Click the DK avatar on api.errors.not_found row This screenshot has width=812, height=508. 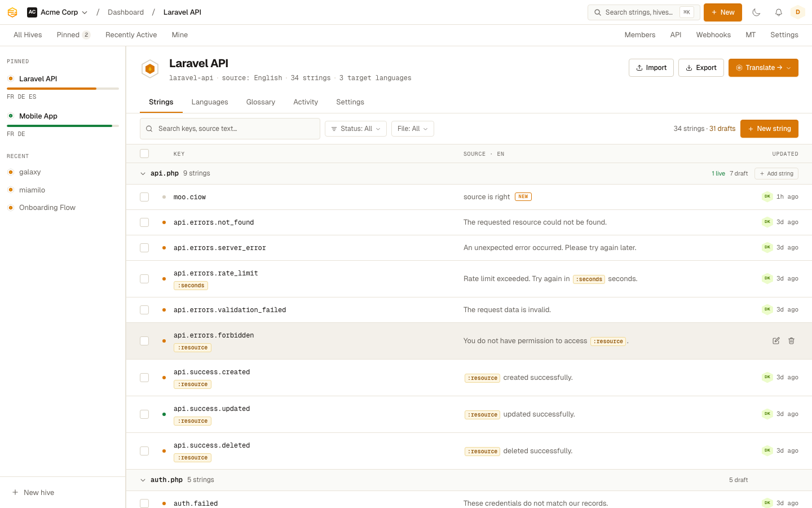[x=767, y=222]
